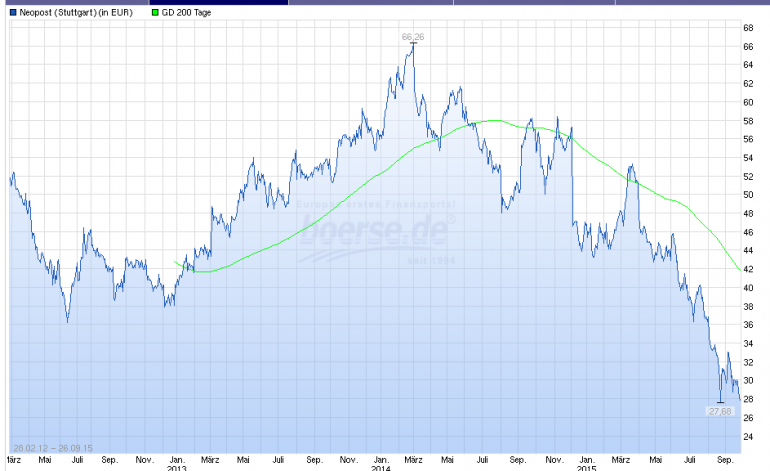
Task: Click the 34 value on the price axis
Action: pyautogui.click(x=748, y=343)
